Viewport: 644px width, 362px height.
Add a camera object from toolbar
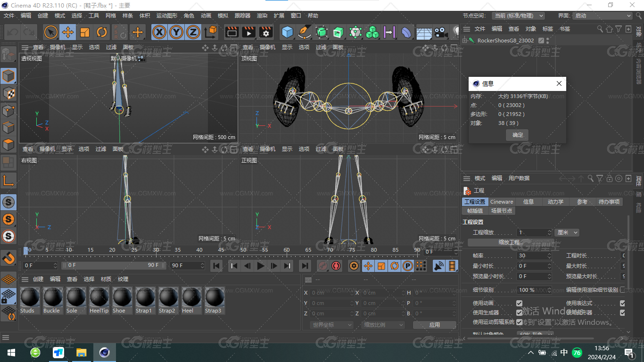coord(440,32)
